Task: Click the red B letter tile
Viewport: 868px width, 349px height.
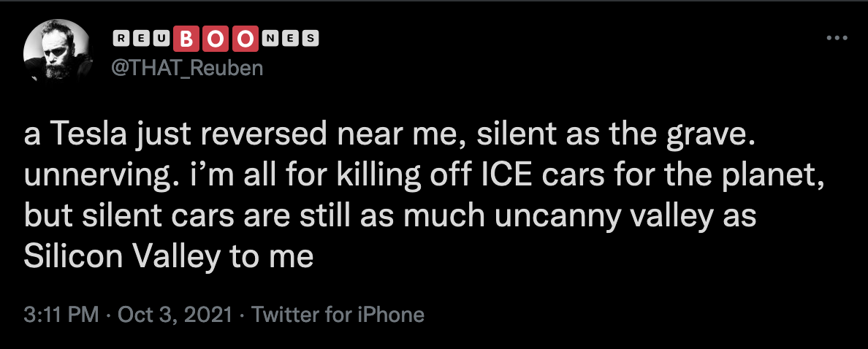Action: coord(188,38)
